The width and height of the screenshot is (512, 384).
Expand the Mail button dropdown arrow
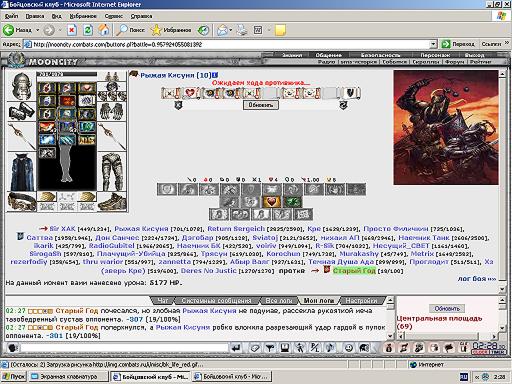(x=231, y=30)
